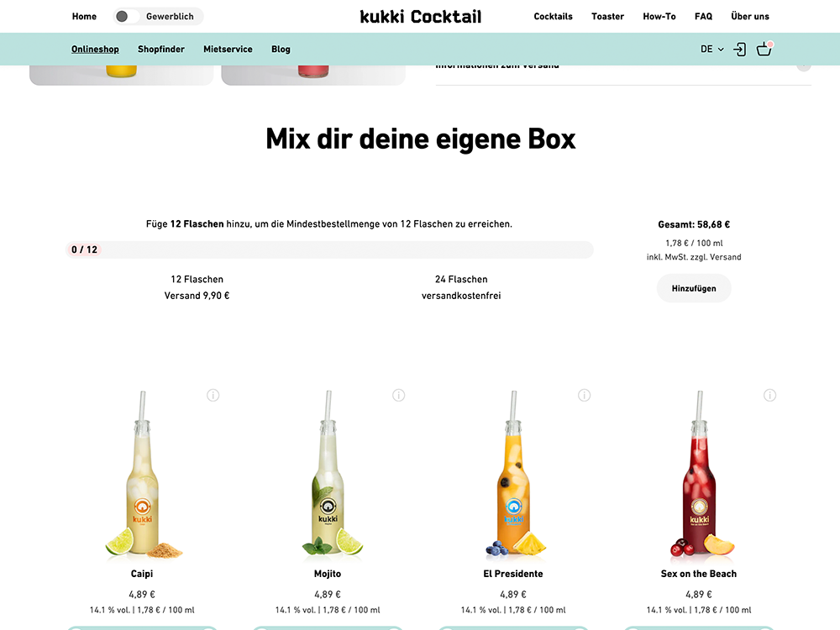Show info for Mojito cocktail
840x630 pixels.
point(399,396)
